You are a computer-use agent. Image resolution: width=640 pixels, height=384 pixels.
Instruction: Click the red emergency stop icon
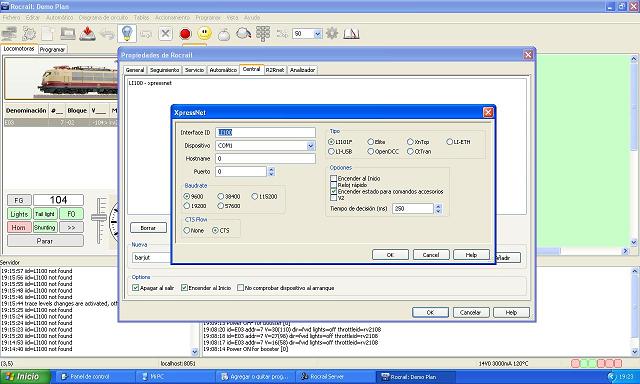click(x=185, y=34)
